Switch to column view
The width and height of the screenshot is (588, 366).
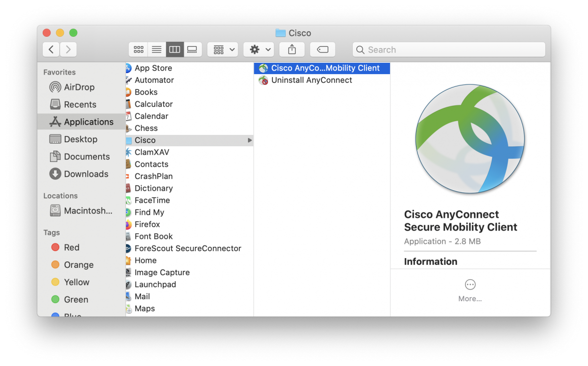pos(174,50)
